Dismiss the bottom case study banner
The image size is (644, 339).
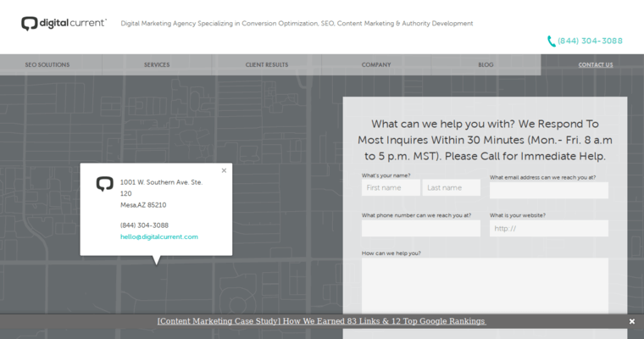[x=632, y=321]
